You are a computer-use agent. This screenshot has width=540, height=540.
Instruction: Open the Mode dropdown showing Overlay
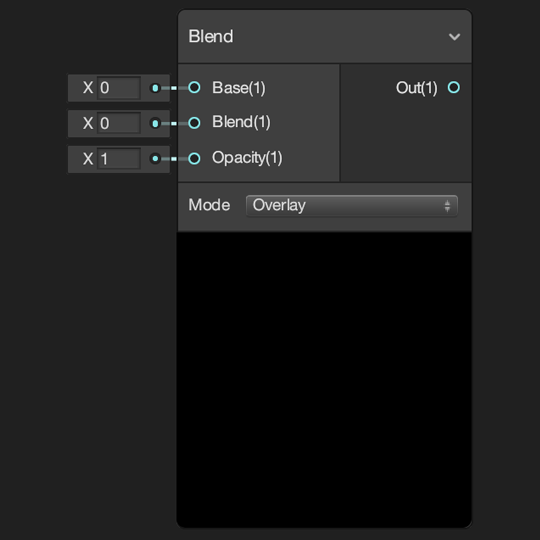(x=352, y=206)
